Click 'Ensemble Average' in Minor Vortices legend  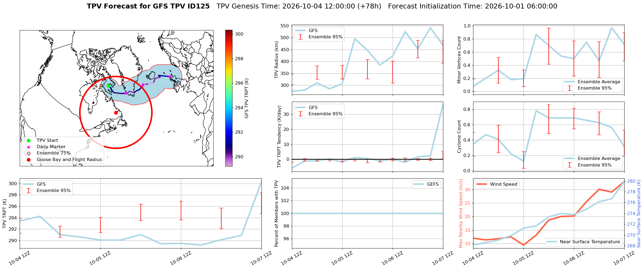tap(599, 82)
